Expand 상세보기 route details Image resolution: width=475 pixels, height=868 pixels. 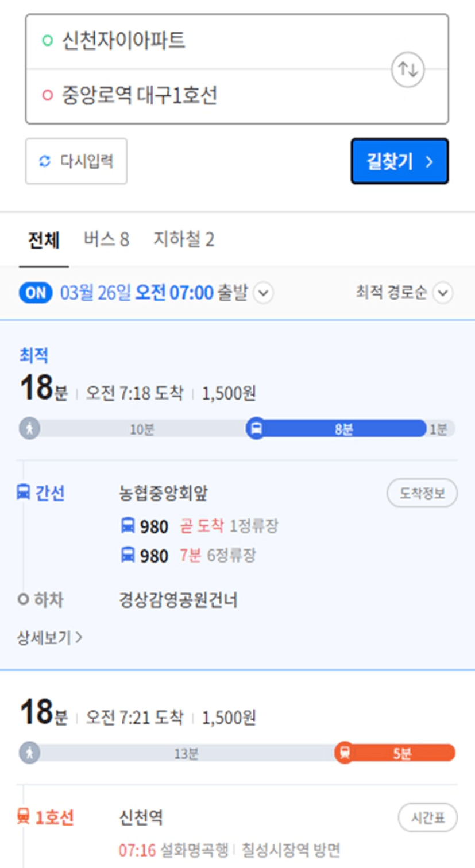pos(49,637)
